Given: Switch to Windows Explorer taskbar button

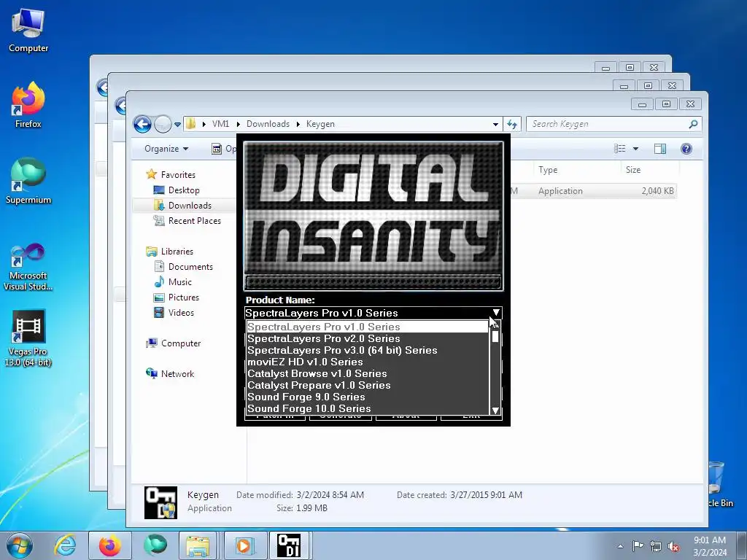Looking at the screenshot, I should [198, 545].
